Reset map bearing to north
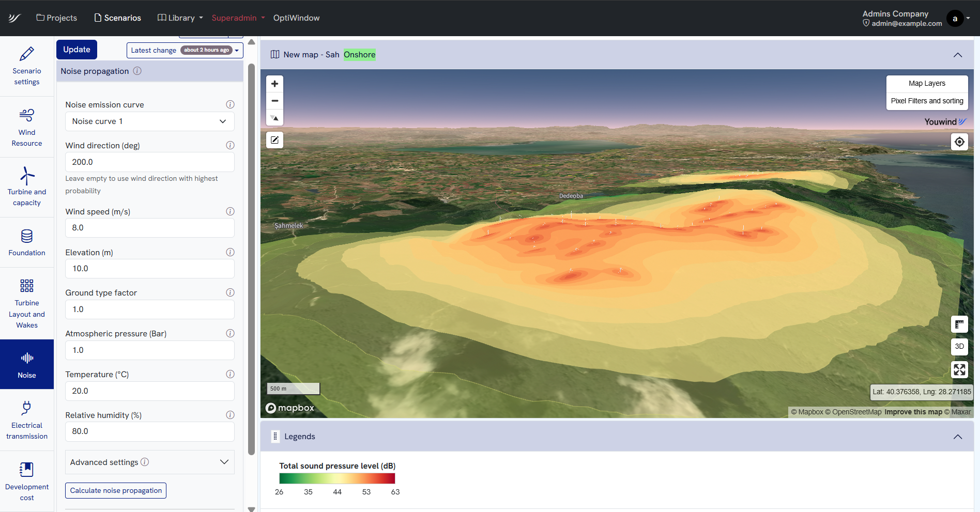This screenshot has height=512, width=980. pyautogui.click(x=274, y=118)
